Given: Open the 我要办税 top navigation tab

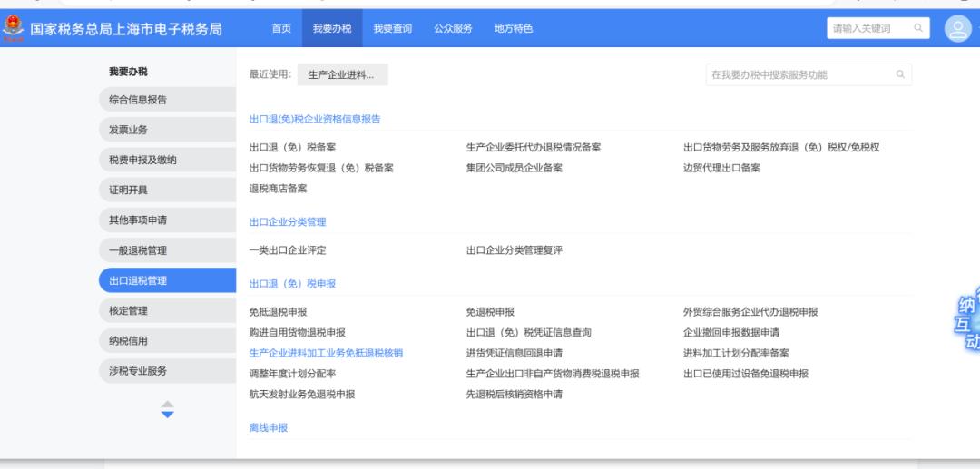Looking at the screenshot, I should [x=331, y=29].
